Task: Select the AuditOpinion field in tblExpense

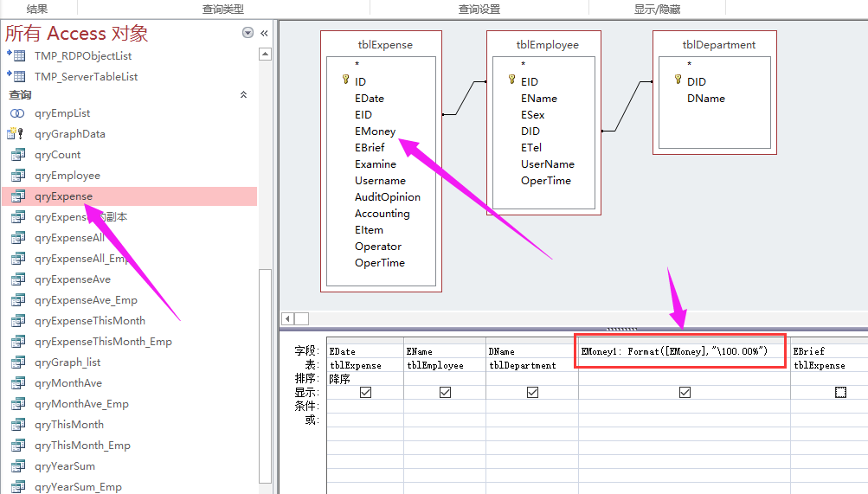Action: click(388, 197)
